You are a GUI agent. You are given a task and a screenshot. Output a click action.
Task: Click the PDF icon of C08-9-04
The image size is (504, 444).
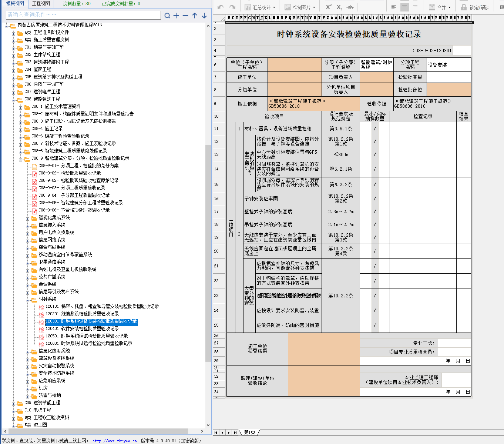[34, 196]
